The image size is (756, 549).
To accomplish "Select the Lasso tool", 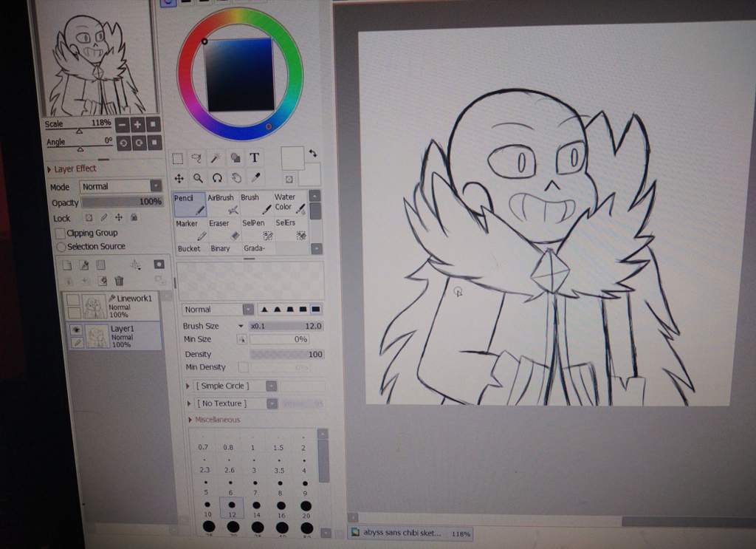I will [196, 158].
